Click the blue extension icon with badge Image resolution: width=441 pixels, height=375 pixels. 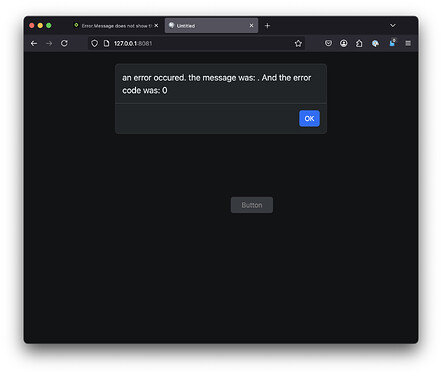[x=392, y=43]
